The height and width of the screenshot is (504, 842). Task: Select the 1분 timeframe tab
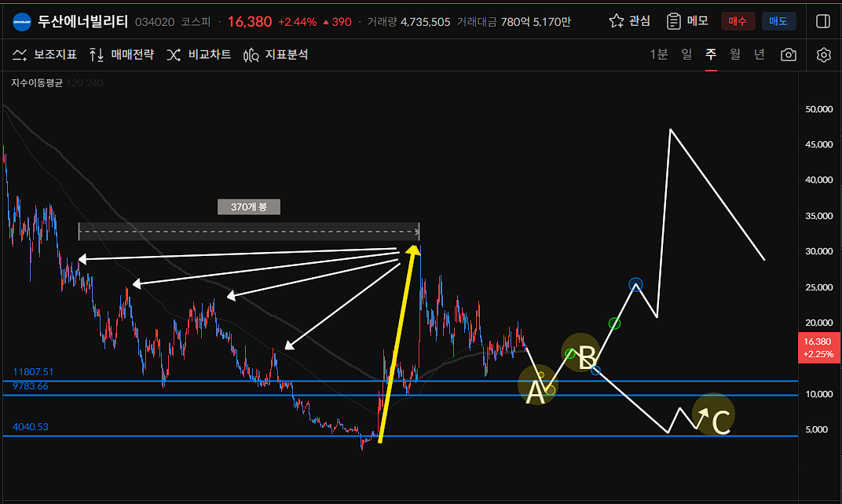tap(659, 54)
